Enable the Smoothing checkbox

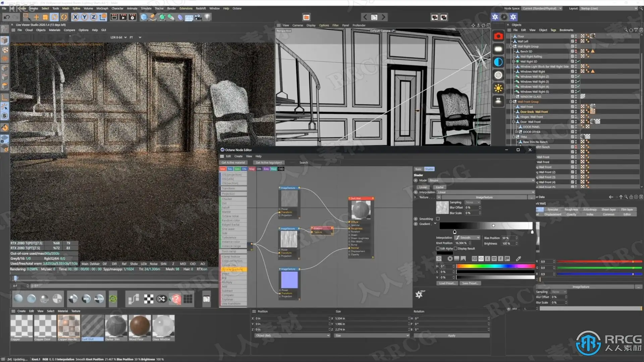438,219
